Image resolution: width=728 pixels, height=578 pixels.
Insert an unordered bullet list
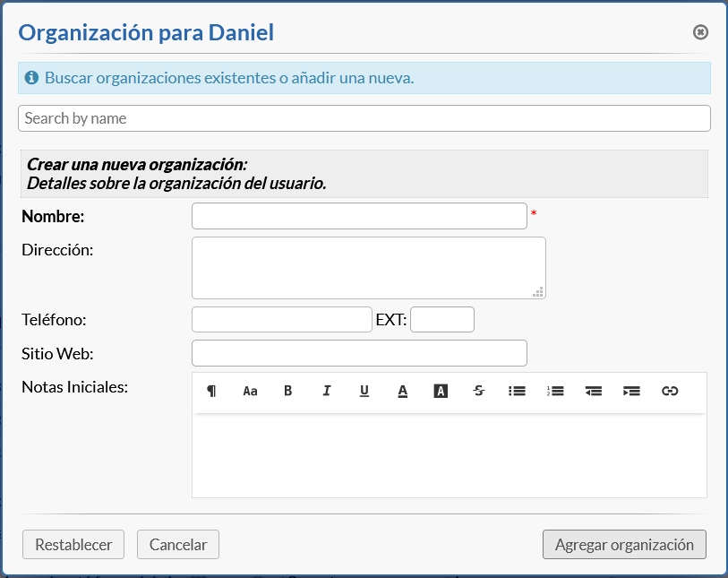pos(517,391)
